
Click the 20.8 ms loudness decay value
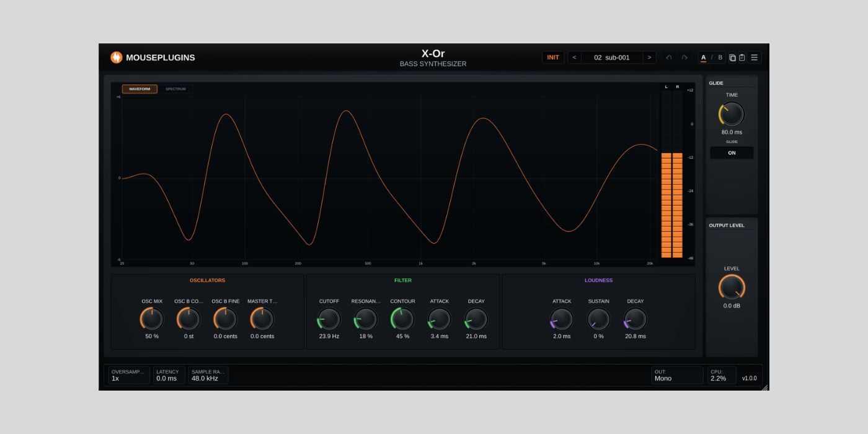(x=635, y=337)
